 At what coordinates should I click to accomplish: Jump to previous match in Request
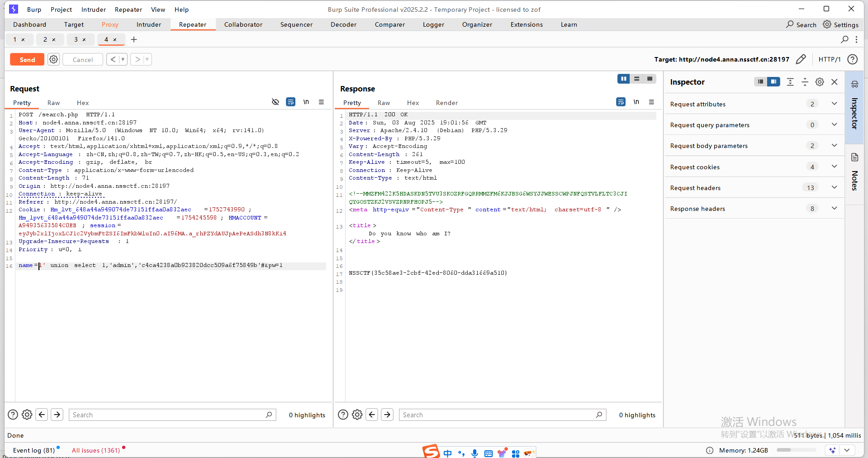point(42,415)
